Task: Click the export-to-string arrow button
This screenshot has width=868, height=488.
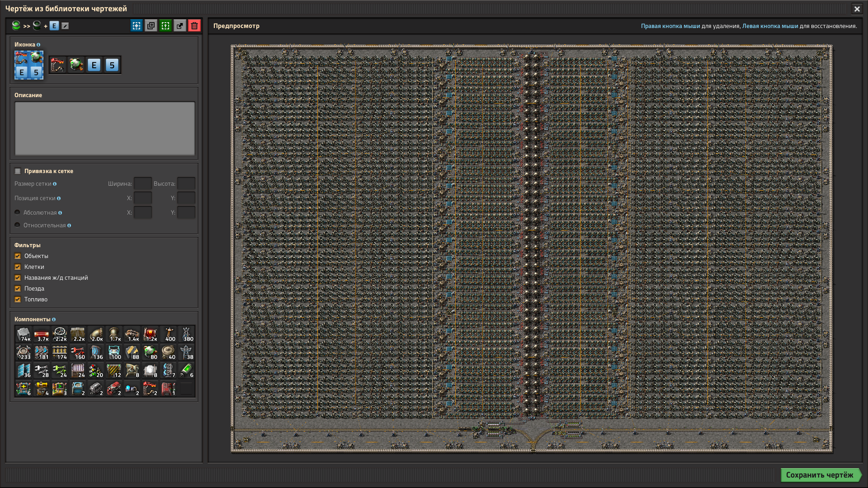Action: [180, 26]
